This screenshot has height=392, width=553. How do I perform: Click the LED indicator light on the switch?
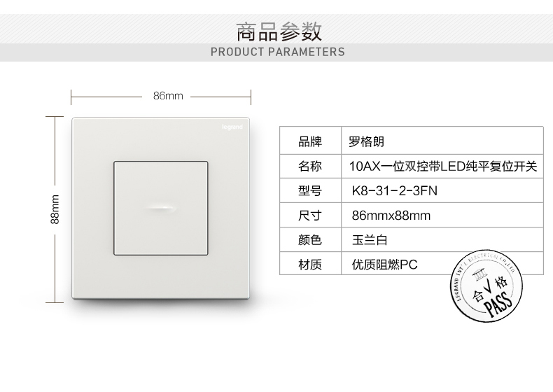coord(160,207)
